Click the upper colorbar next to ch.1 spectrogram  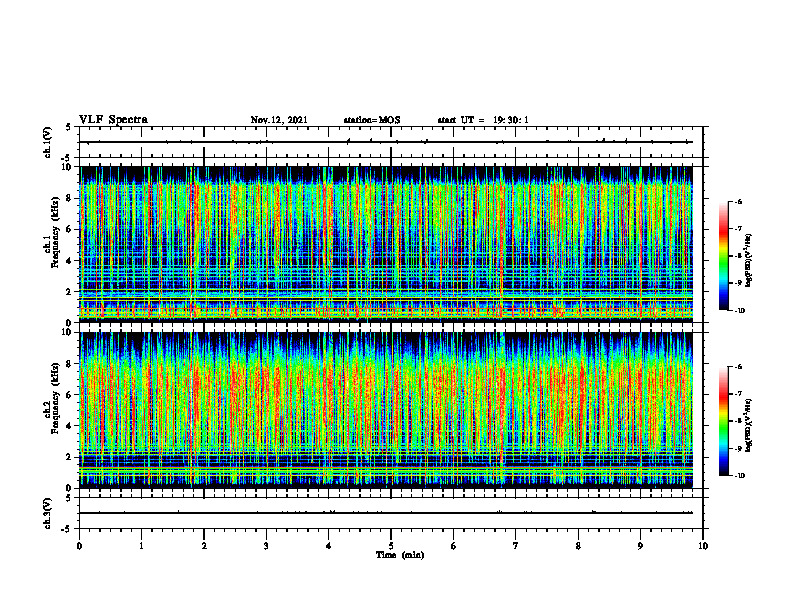723,256
